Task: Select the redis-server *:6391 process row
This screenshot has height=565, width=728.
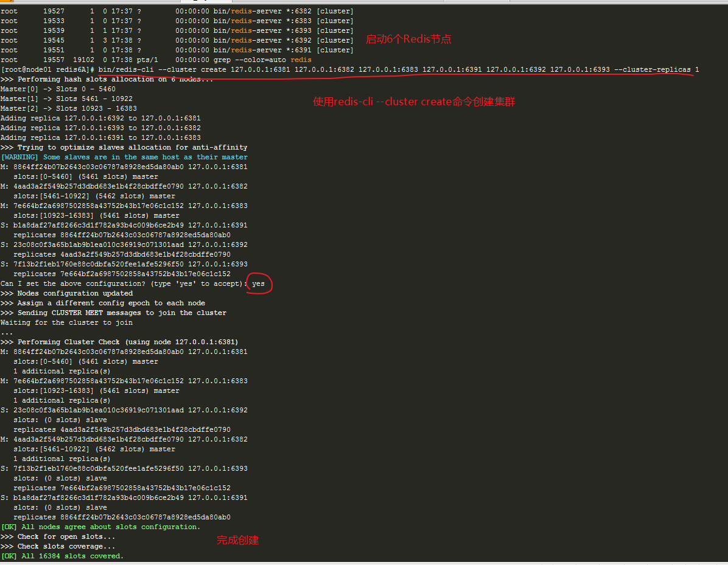Action: pos(177,50)
